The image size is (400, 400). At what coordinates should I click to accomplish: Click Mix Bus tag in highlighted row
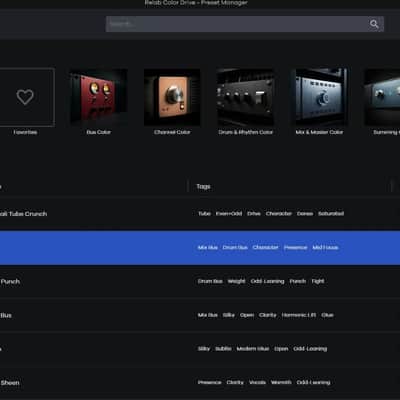208,248
